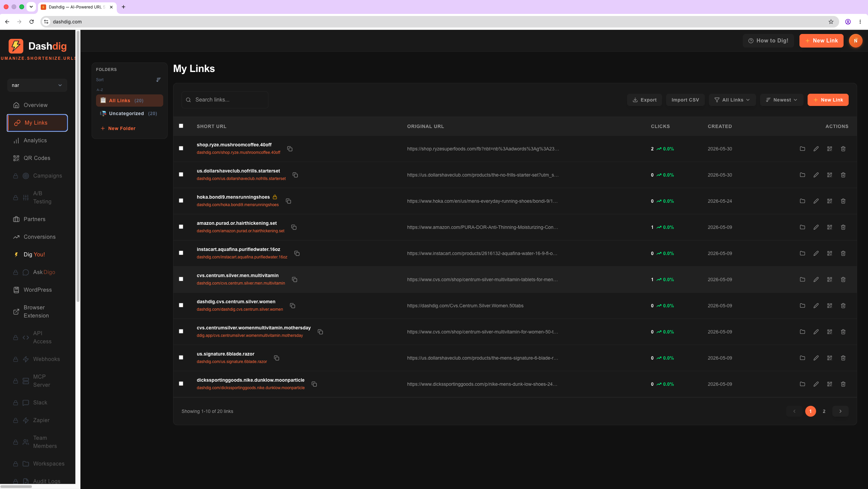Move us.signature.6blade.razor link to folder
The height and width of the screenshot is (489, 868).
point(803,358)
